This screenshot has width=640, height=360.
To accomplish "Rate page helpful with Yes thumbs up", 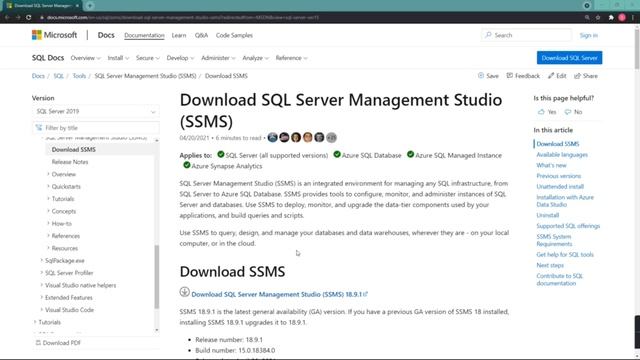I will coord(547,112).
